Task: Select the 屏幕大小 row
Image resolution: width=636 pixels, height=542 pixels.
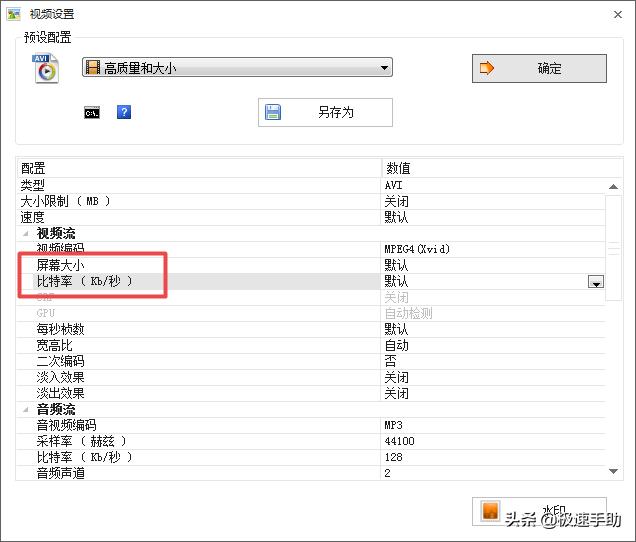Action: pos(311,265)
